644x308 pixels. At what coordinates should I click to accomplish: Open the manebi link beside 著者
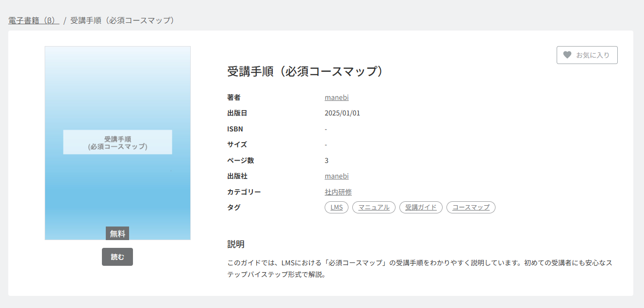pyautogui.click(x=336, y=97)
